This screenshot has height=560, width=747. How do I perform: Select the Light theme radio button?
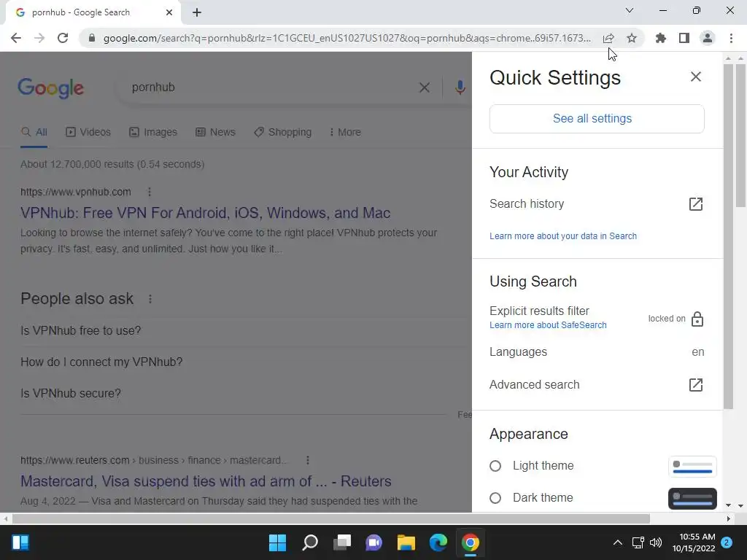point(495,466)
